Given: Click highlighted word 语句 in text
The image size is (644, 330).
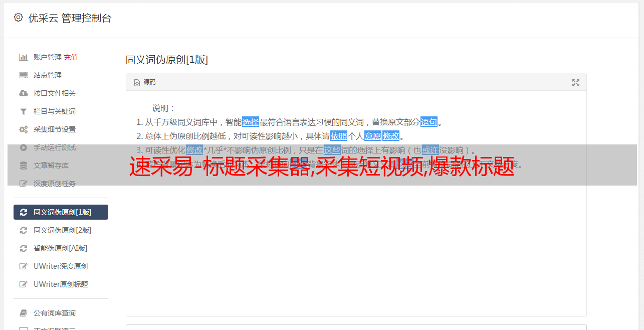Looking at the screenshot, I should [429, 122].
